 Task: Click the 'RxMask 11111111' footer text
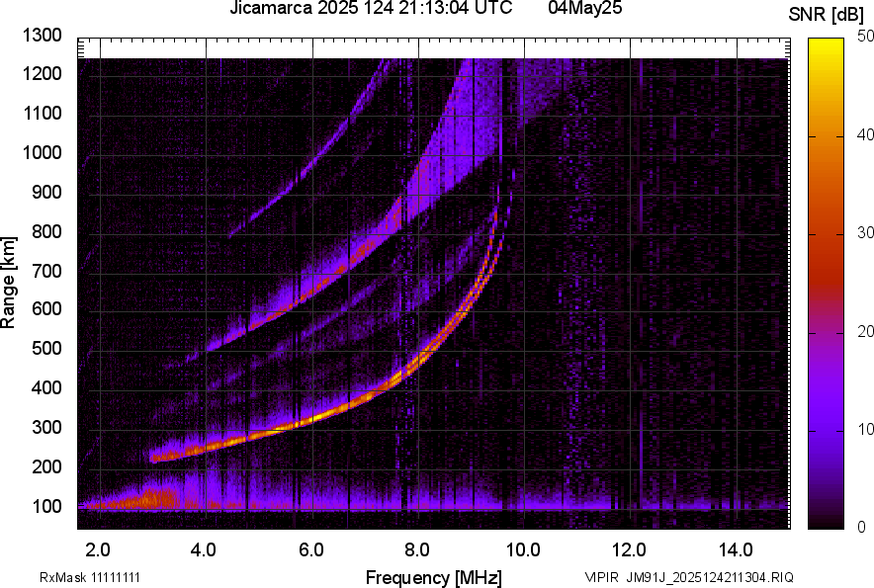(90, 577)
